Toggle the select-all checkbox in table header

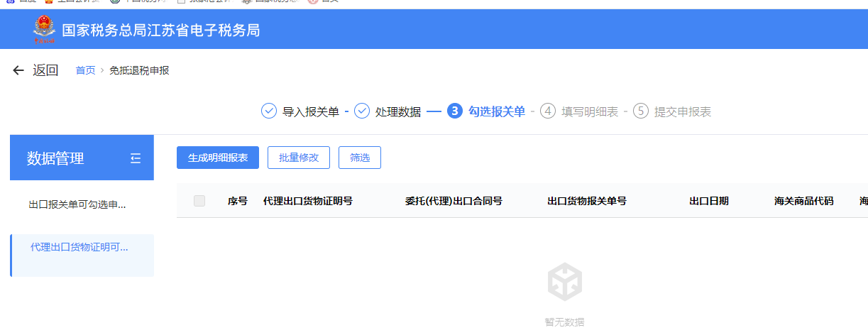pyautogui.click(x=199, y=201)
